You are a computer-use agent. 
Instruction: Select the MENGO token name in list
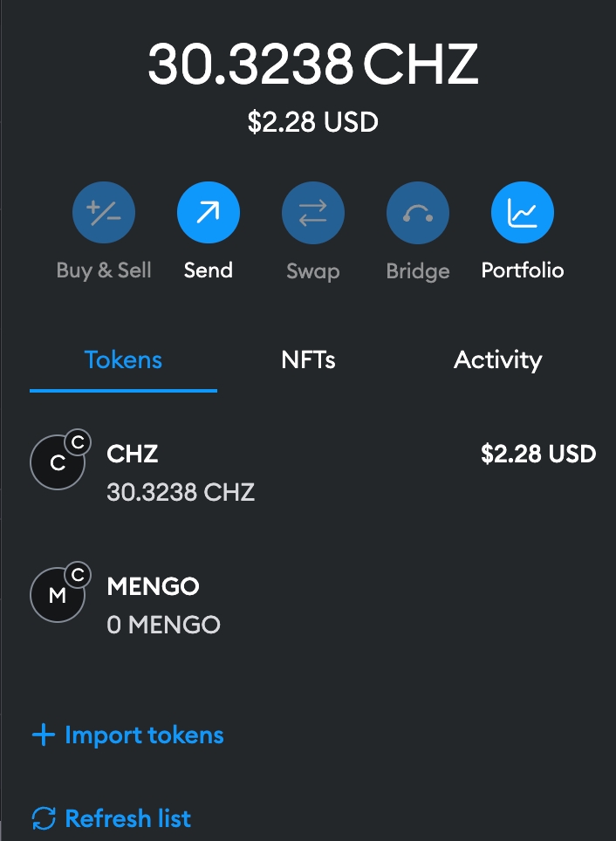pyautogui.click(x=153, y=586)
